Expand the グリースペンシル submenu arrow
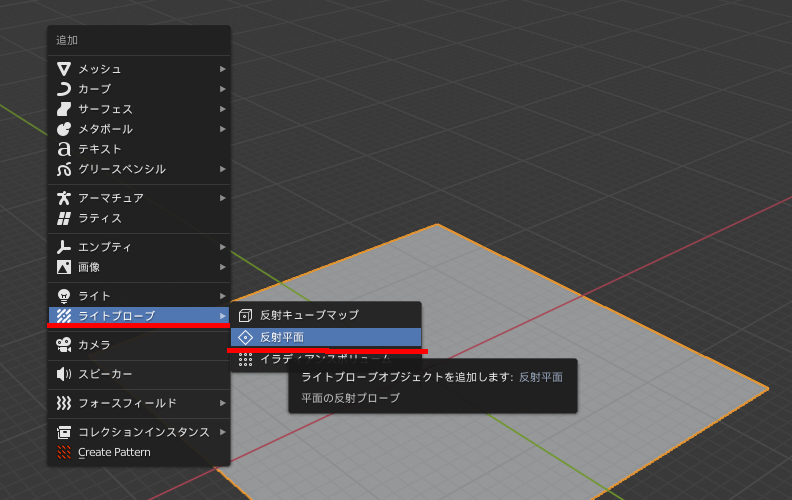Viewport: 792px width, 500px height. (223, 169)
